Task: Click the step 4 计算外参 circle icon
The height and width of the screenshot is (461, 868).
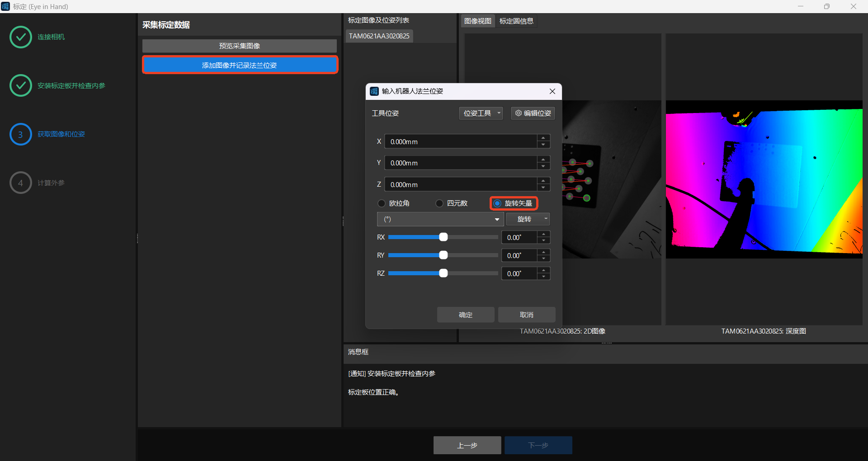Action: click(21, 183)
